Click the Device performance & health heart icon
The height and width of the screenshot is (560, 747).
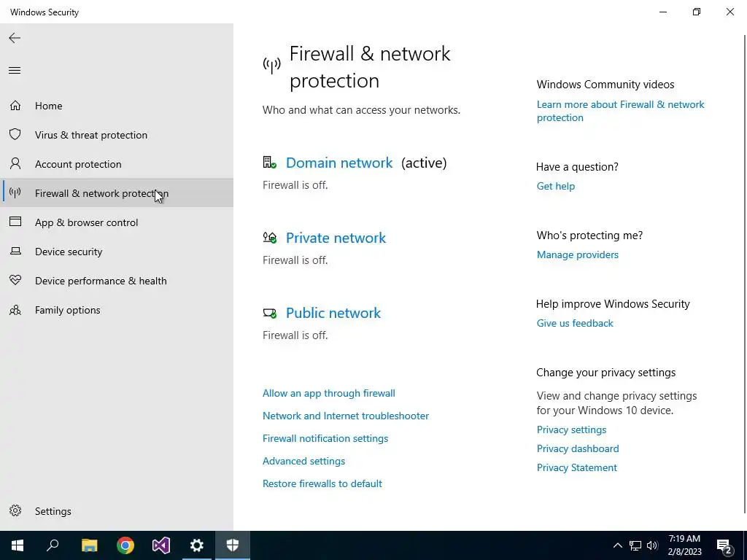(15, 281)
